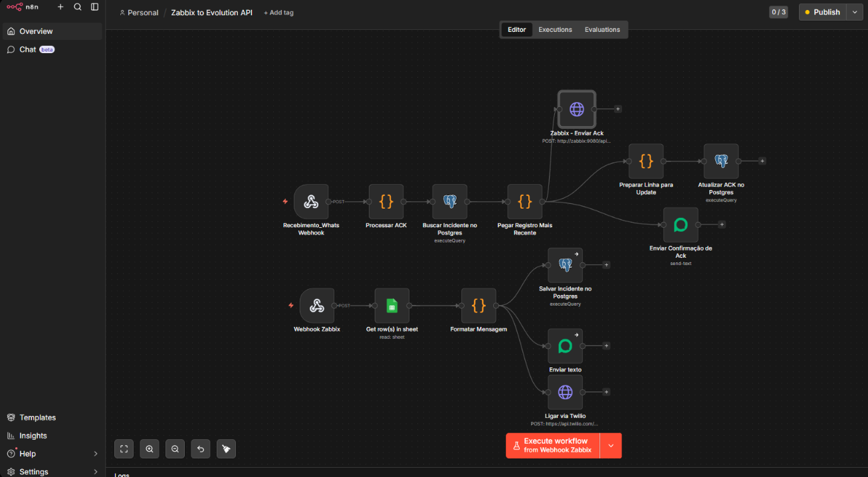Select the Ligar via Twilio node

pos(565,392)
